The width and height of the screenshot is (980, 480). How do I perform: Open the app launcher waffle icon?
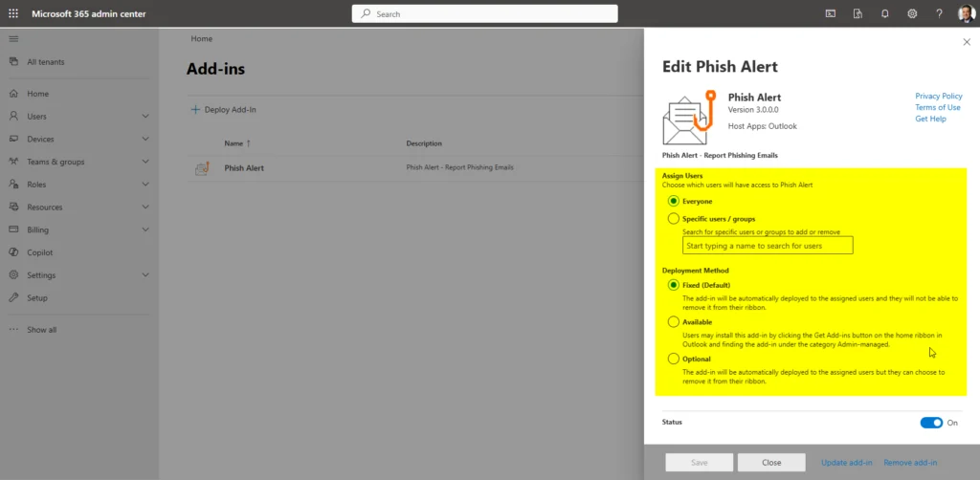point(13,14)
